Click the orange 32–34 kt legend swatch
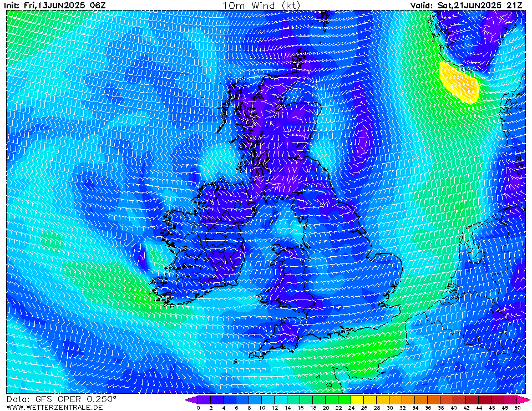Image resolution: width=532 pixels, height=411 pixels. coord(408,399)
